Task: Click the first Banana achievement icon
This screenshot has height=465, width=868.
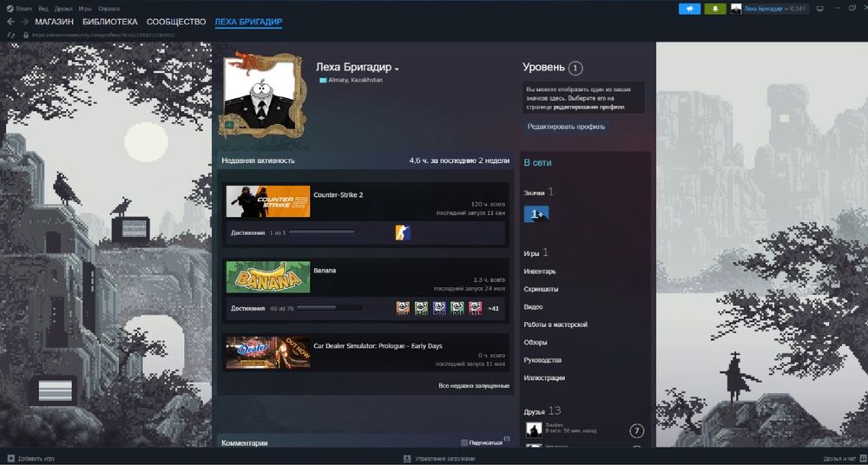Action: click(403, 308)
